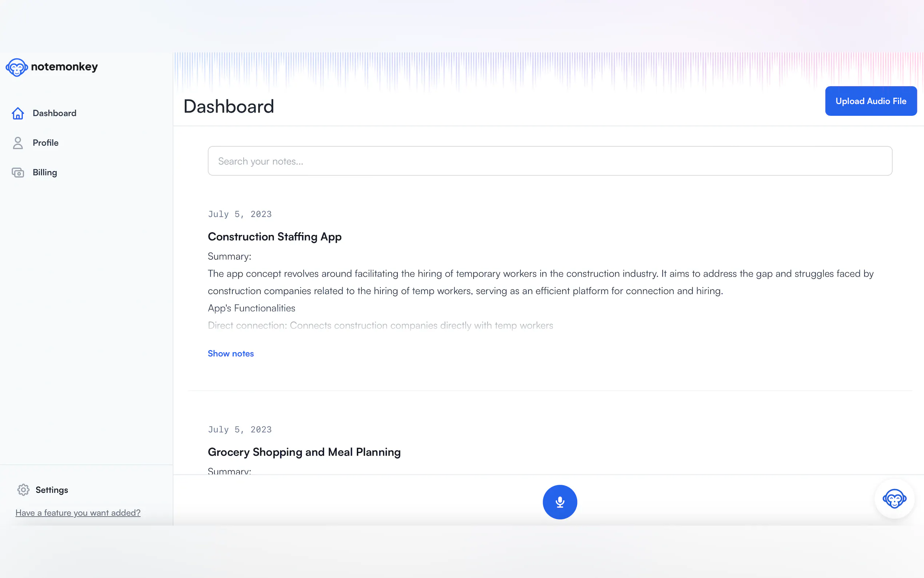Click the Dashboard home icon
Viewport: 924px width, 578px height.
tap(17, 113)
